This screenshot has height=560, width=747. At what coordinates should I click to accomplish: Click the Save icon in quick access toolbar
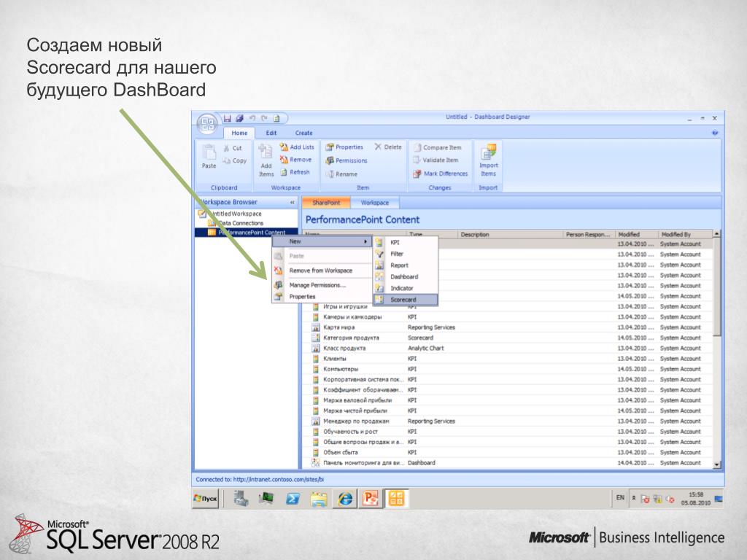click(228, 118)
